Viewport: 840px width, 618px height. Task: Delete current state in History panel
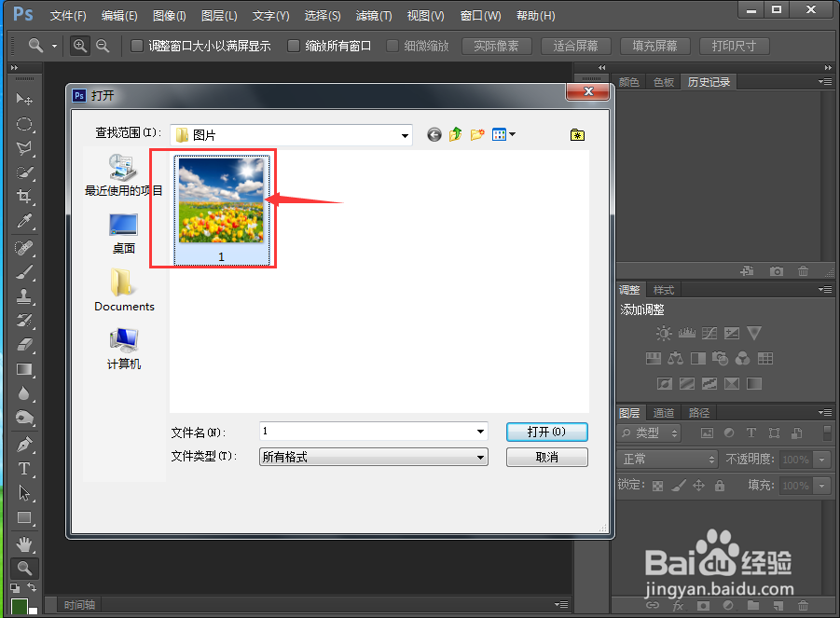pyautogui.click(x=803, y=271)
